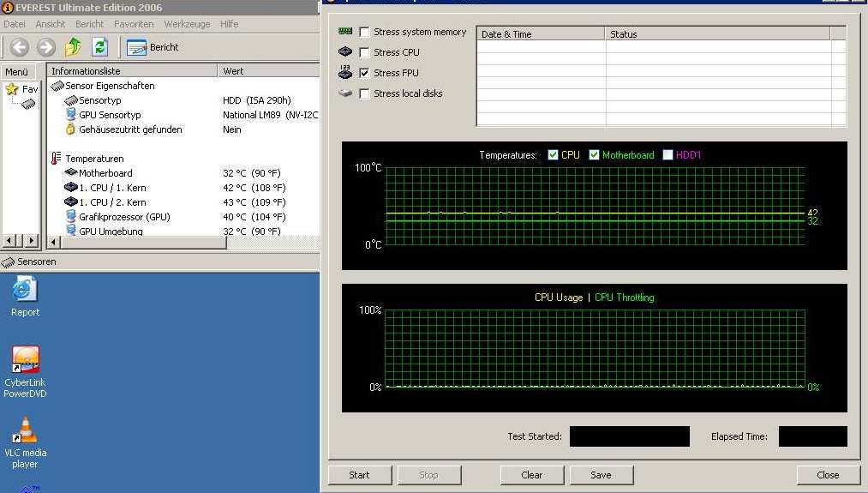
Task: Click the Forward arrow in EVEREST toolbar
Action: coord(46,47)
